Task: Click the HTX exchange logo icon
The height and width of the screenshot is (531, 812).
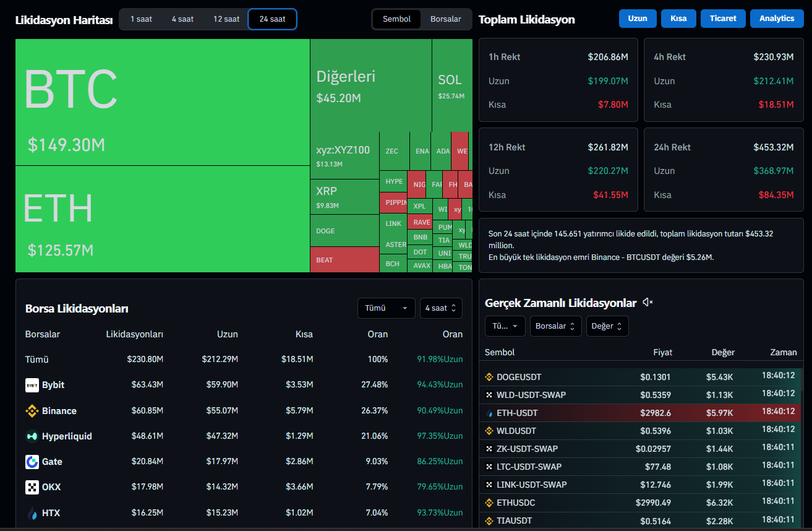Action: tap(32, 513)
